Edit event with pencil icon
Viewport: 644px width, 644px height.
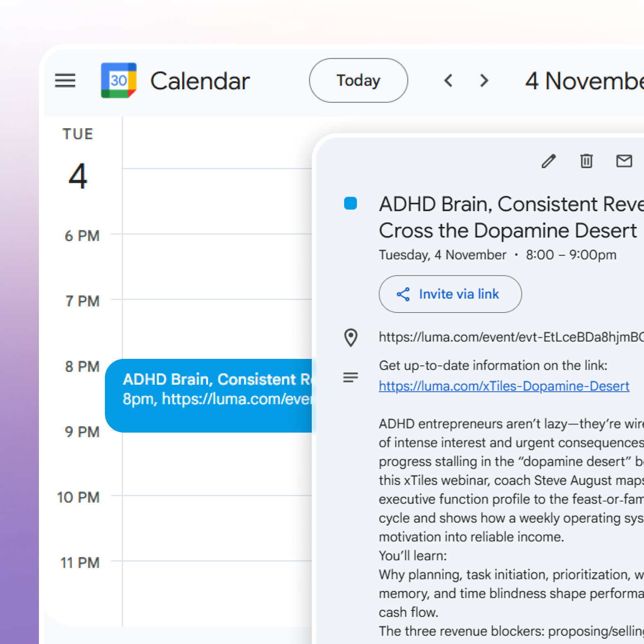(549, 161)
